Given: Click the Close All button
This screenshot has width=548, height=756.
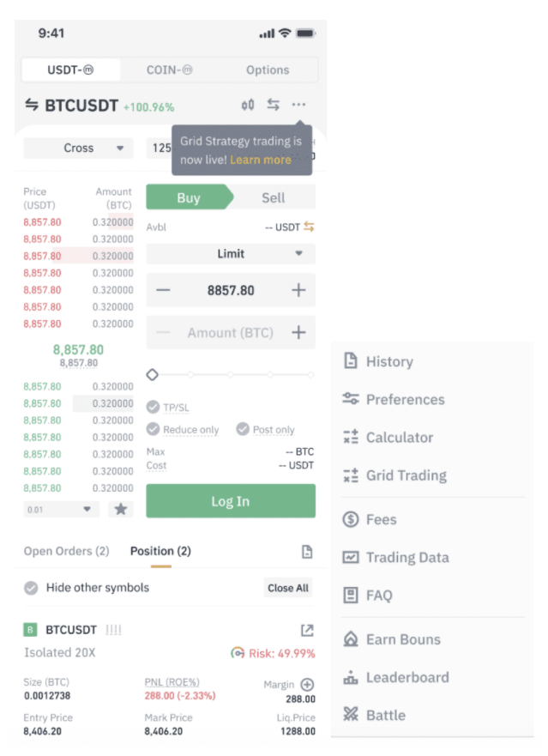Looking at the screenshot, I should pyautogui.click(x=287, y=588).
